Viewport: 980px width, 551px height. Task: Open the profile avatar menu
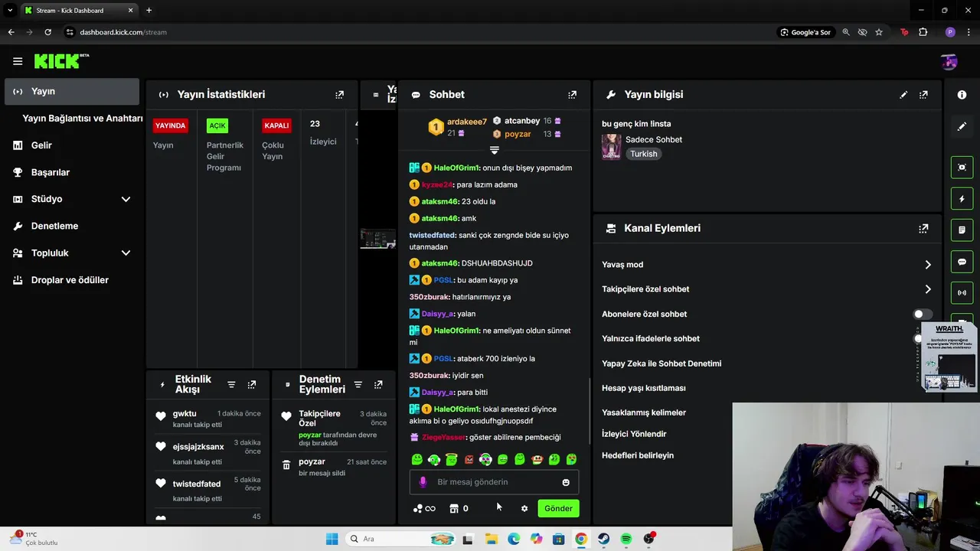coord(949,61)
